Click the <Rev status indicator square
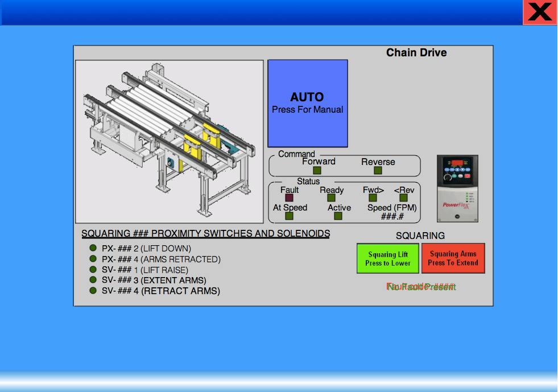 click(x=403, y=198)
